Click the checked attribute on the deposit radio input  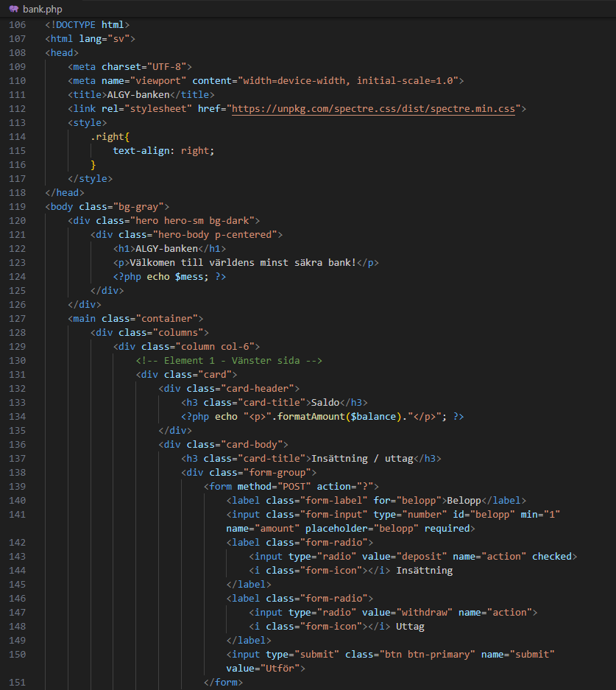pos(552,557)
